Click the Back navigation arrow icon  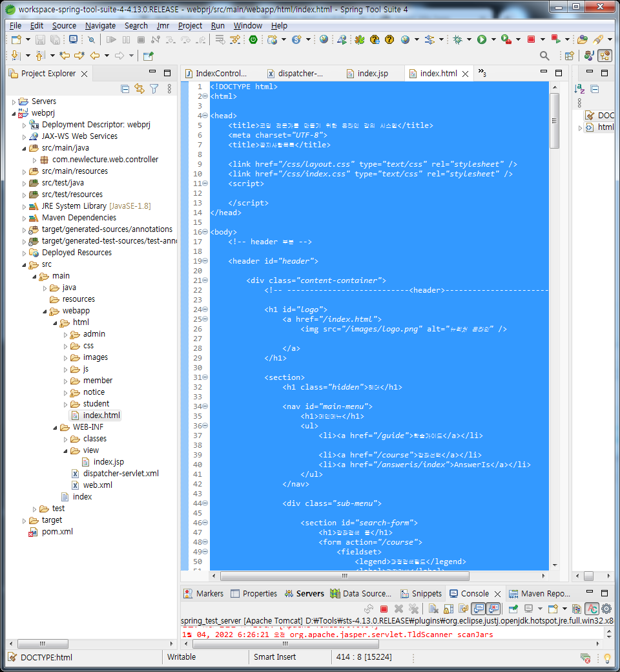95,56
